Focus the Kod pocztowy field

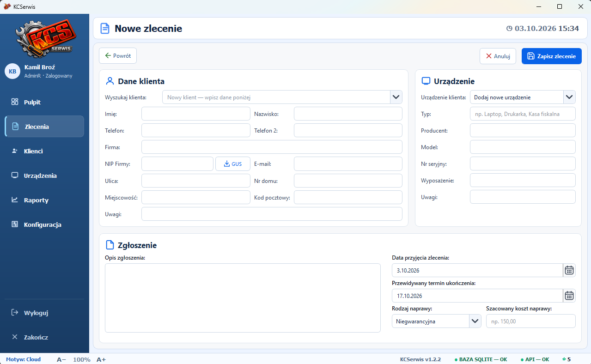click(348, 197)
